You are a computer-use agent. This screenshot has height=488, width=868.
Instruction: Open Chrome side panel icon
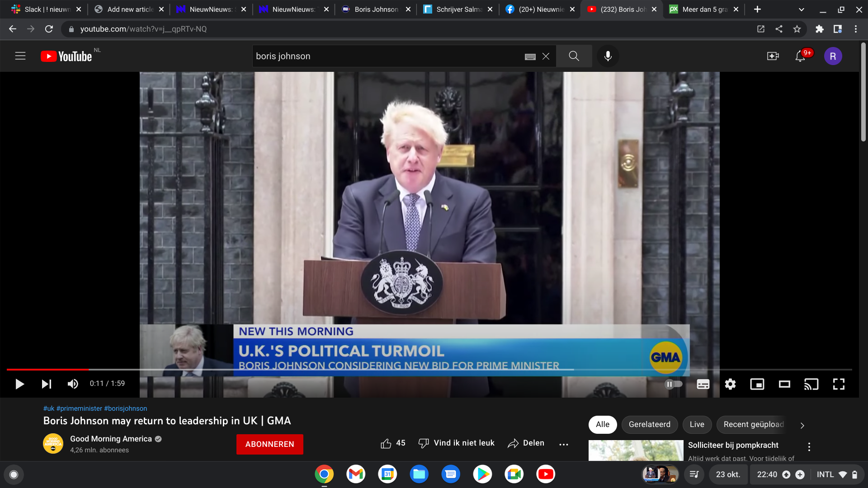pyautogui.click(x=838, y=29)
